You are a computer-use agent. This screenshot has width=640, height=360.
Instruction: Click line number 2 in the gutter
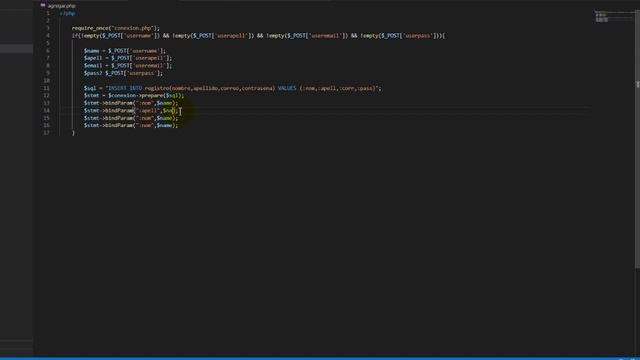48,21
